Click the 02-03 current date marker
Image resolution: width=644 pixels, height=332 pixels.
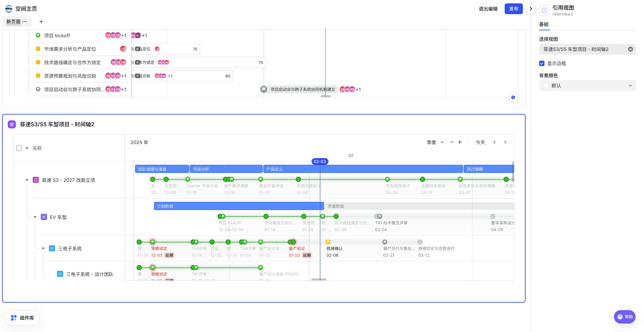(320, 161)
